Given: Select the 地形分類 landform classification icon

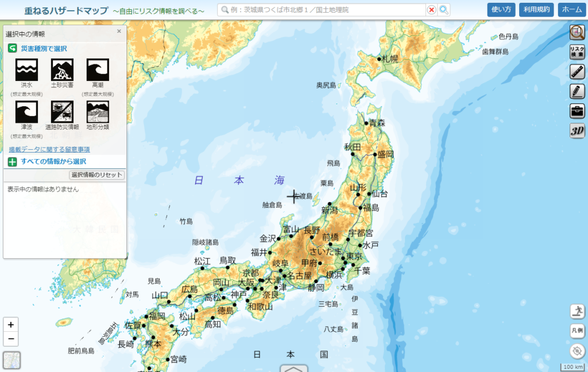Looking at the screenshot, I should point(98,112).
